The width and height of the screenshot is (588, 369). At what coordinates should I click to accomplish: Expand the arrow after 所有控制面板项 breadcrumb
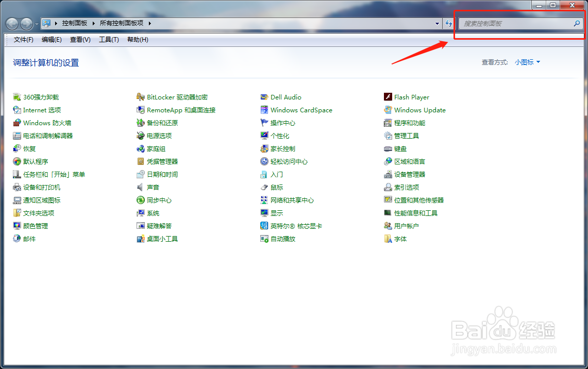149,24
